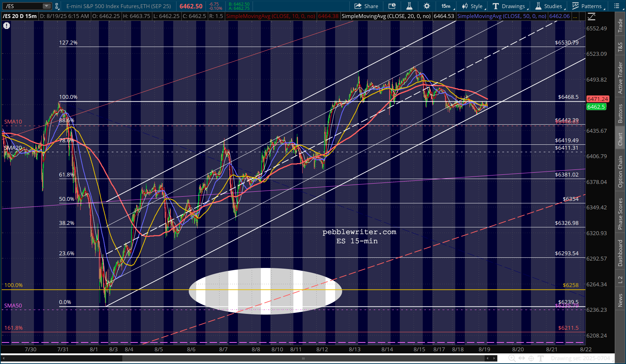Toggle the horizontal compress arrows icon
Viewport: 626px width, 364px height.
point(522,358)
